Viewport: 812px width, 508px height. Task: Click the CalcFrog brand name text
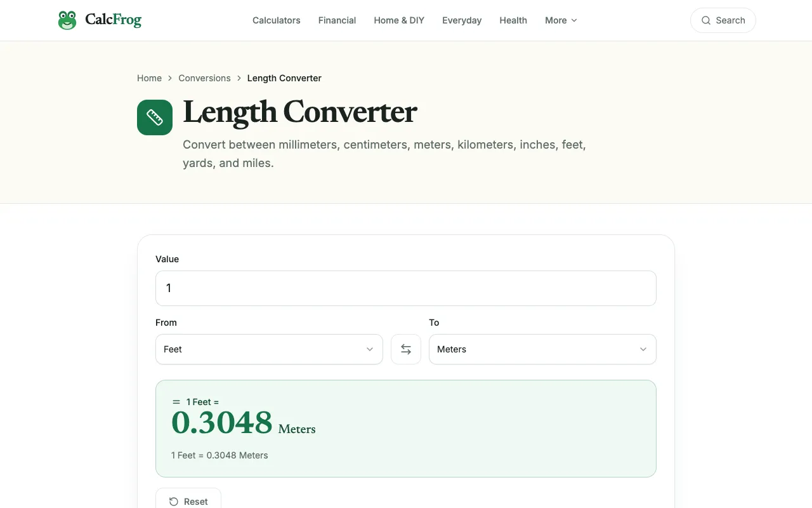(x=113, y=20)
